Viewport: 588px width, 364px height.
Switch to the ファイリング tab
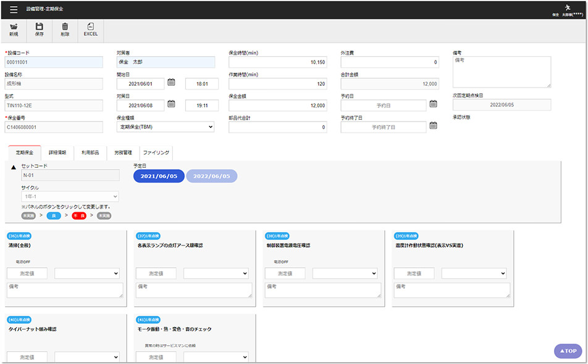(156, 153)
